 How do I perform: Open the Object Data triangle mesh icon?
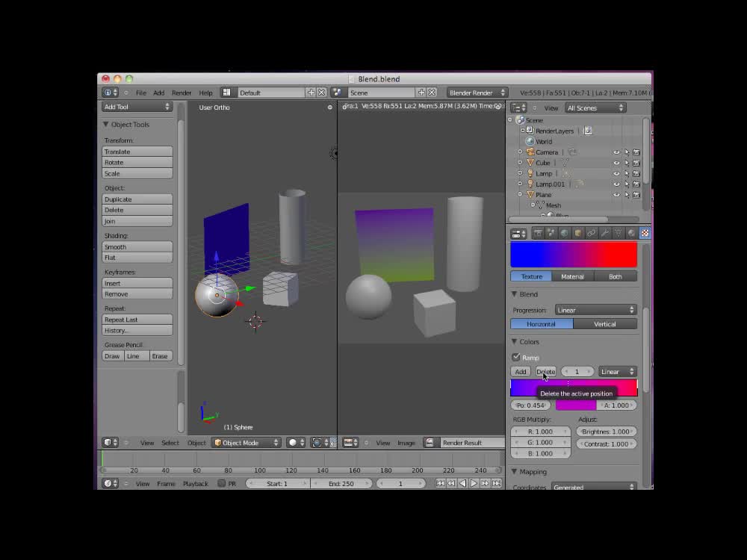(x=618, y=233)
